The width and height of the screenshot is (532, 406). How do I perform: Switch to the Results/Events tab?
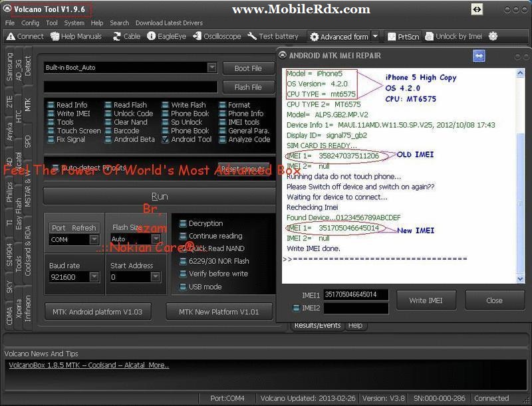pos(317,326)
